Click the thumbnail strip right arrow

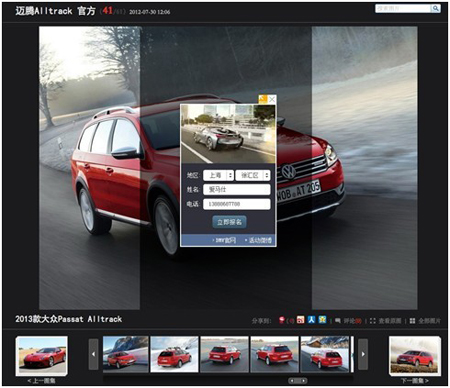[x=363, y=354]
